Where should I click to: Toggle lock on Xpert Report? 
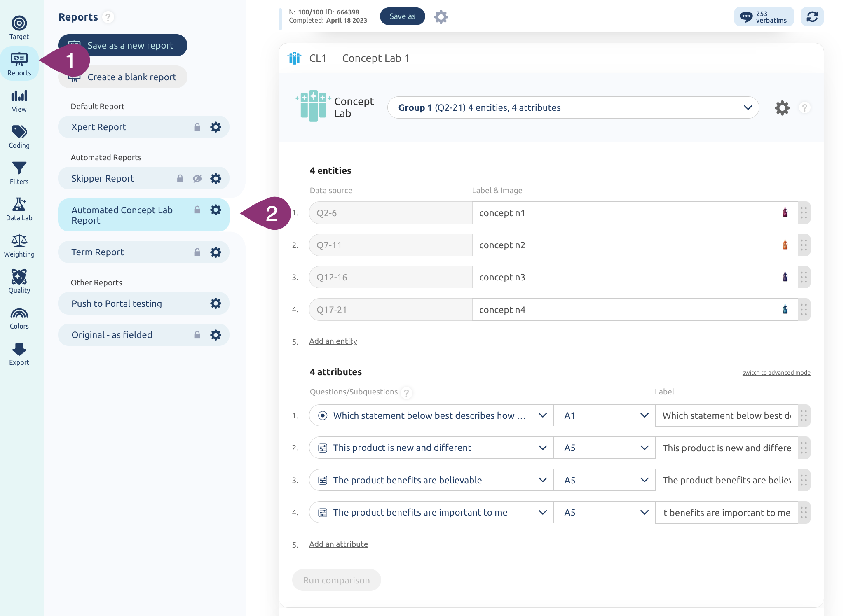click(x=197, y=127)
